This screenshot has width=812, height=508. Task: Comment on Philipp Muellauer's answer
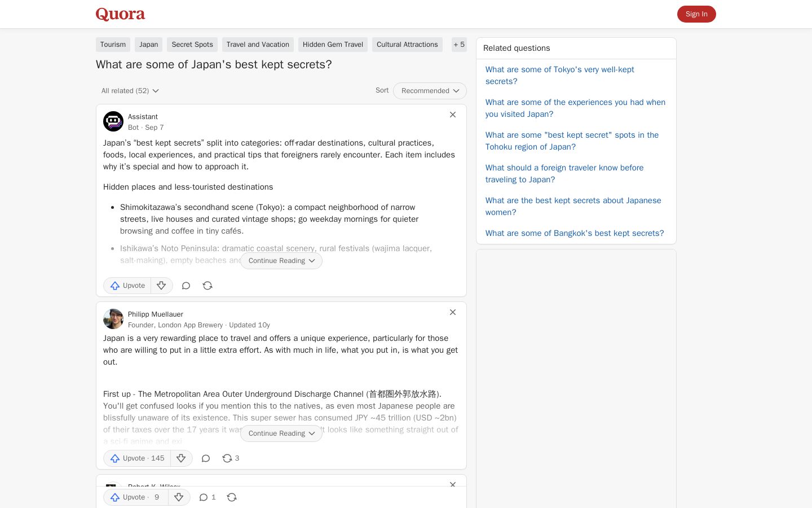pos(206,458)
